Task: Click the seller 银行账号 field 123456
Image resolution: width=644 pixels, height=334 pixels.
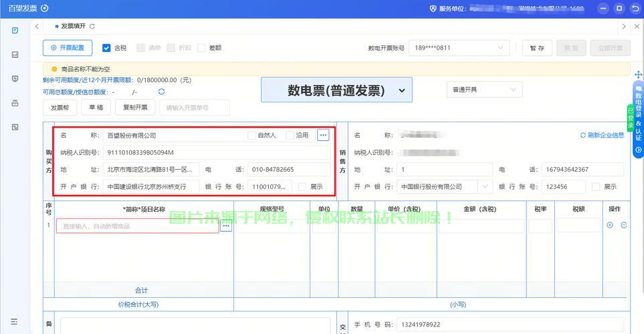Action: pos(564,186)
